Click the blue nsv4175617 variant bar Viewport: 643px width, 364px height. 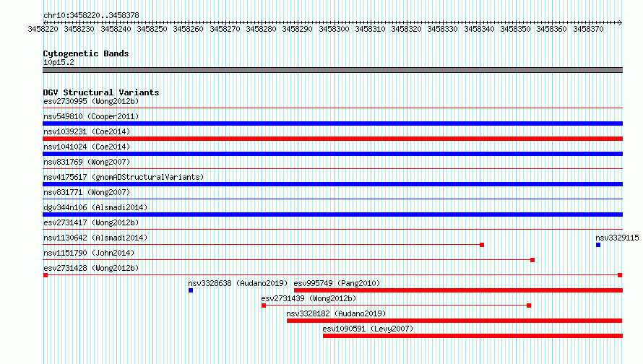[332, 184]
